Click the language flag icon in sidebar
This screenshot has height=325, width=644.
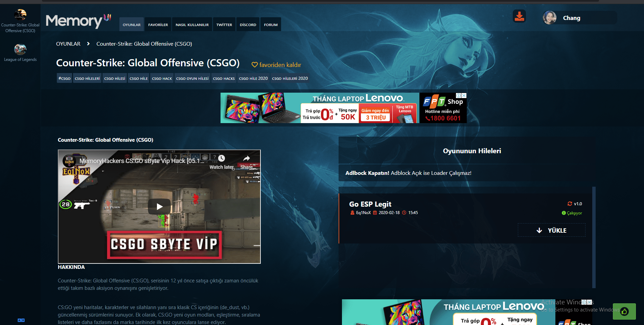[x=21, y=320]
